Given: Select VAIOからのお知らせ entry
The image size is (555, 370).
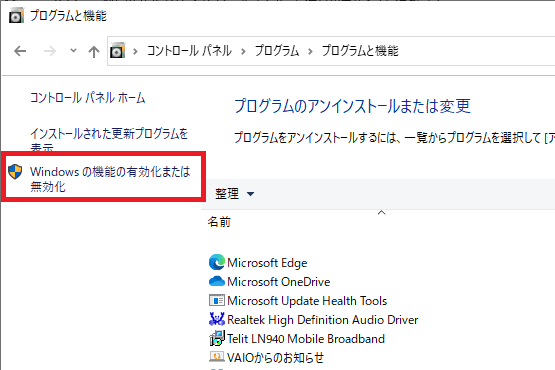Looking at the screenshot, I should (x=275, y=358).
